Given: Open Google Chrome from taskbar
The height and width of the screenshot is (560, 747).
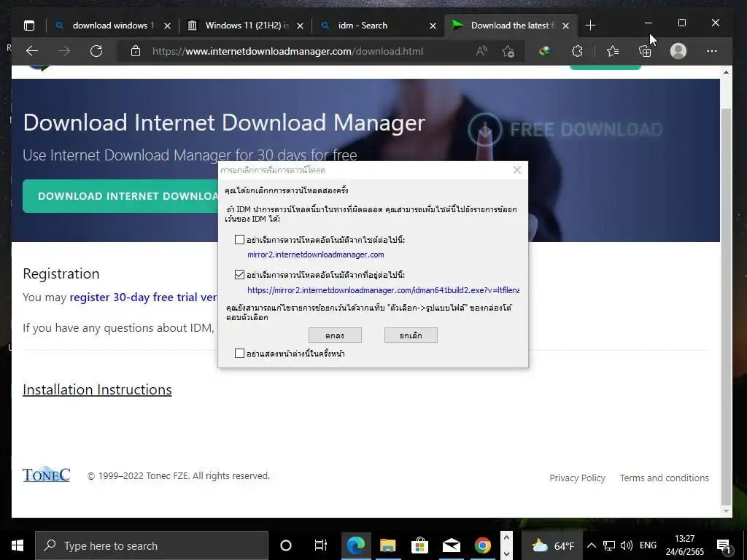Looking at the screenshot, I should click(483, 545).
